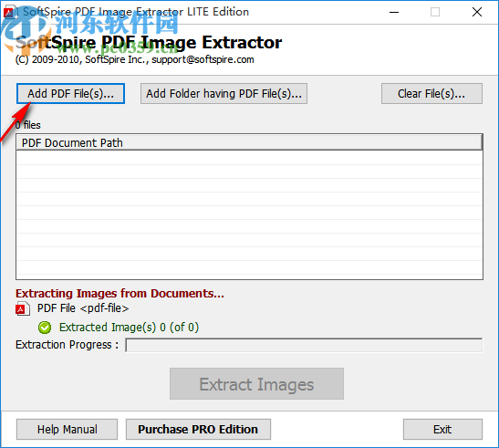Close the PDF Image Extractor window
499x448 pixels.
[477, 12]
